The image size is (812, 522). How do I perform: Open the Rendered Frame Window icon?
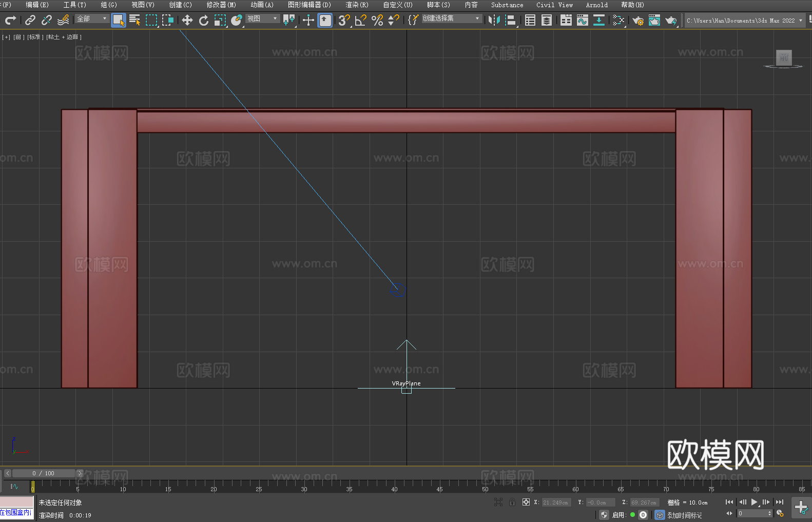pyautogui.click(x=654, y=20)
